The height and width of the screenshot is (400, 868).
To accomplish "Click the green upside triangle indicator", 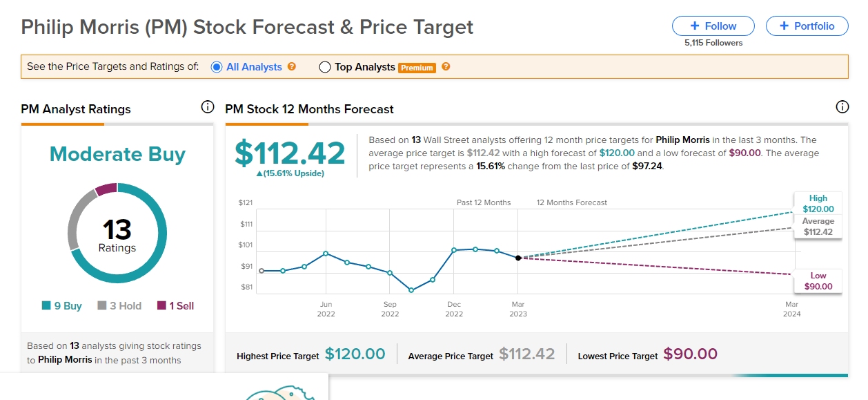I will click(259, 173).
